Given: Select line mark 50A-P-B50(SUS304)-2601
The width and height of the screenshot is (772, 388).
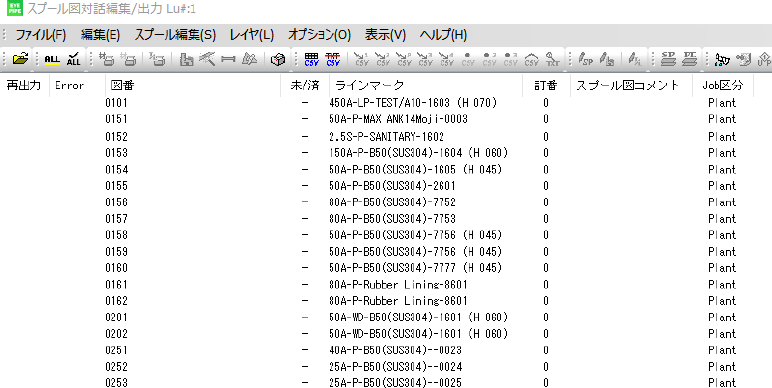Looking at the screenshot, I should point(392,186).
